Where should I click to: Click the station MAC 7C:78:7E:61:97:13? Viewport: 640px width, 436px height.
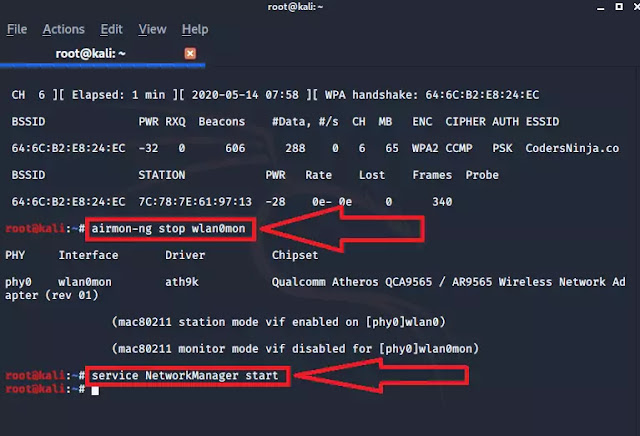[195, 202]
